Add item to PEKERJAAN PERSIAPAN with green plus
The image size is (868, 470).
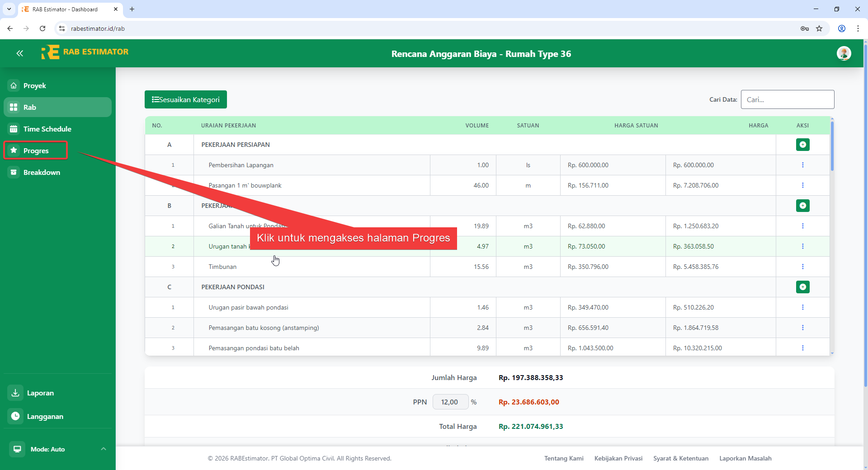point(803,145)
